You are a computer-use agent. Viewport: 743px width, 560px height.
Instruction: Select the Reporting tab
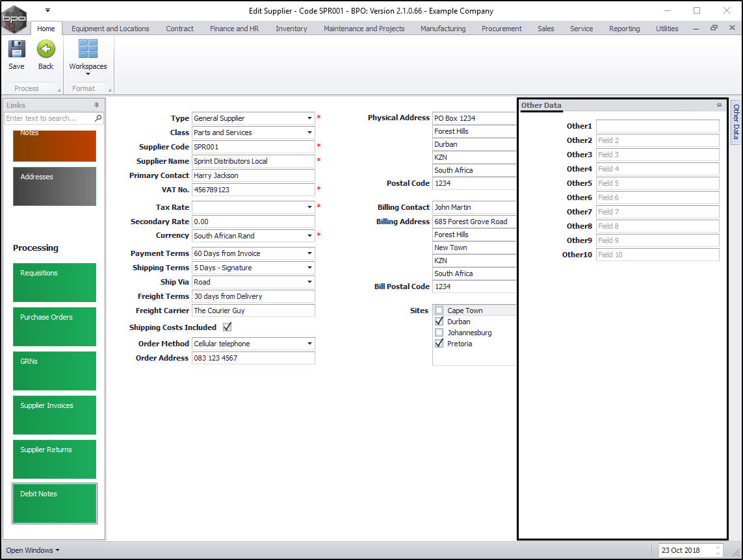click(625, 29)
